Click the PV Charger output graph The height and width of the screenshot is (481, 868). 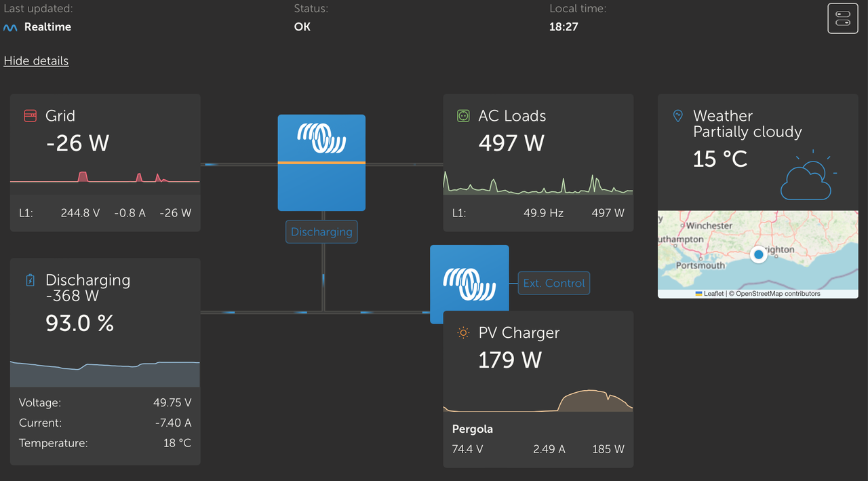coord(538,400)
